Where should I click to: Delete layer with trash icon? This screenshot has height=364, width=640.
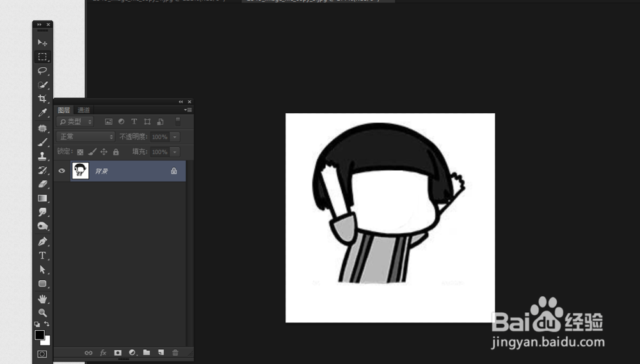[x=175, y=352]
